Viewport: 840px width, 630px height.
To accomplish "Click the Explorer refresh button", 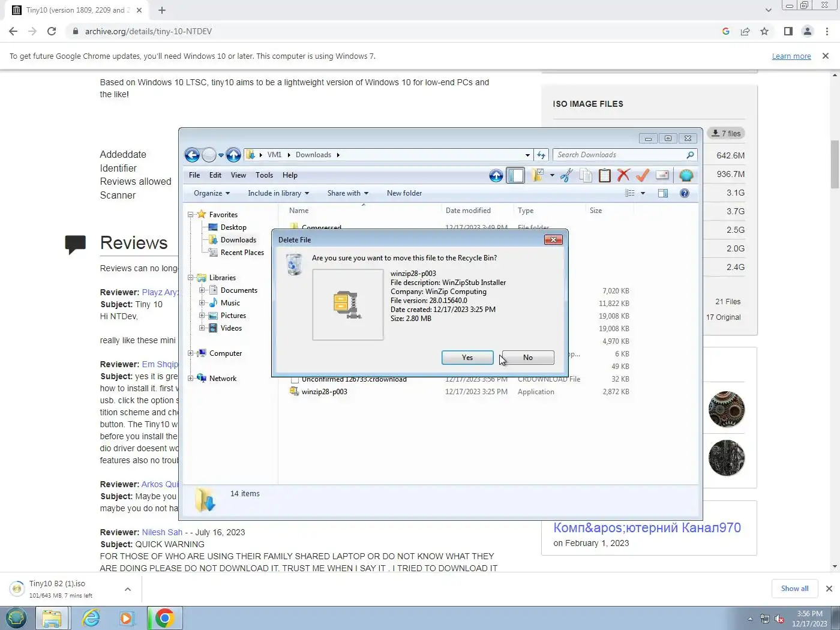I will 541,155.
